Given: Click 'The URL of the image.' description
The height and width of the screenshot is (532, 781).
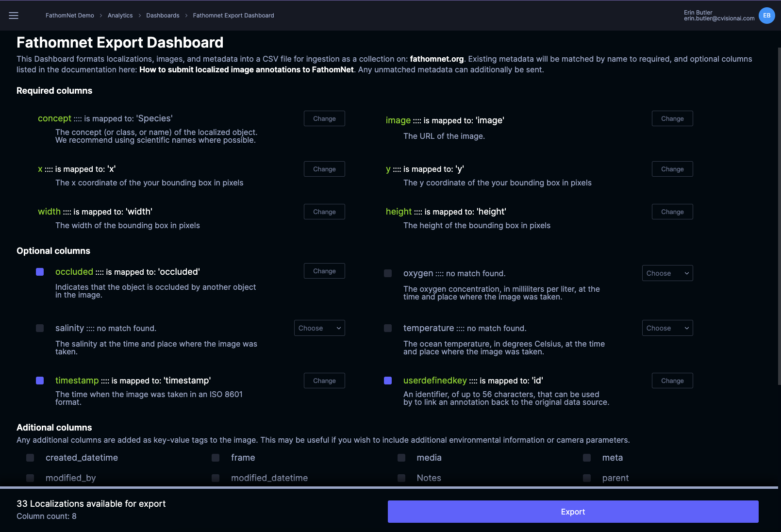Looking at the screenshot, I should coord(444,136).
